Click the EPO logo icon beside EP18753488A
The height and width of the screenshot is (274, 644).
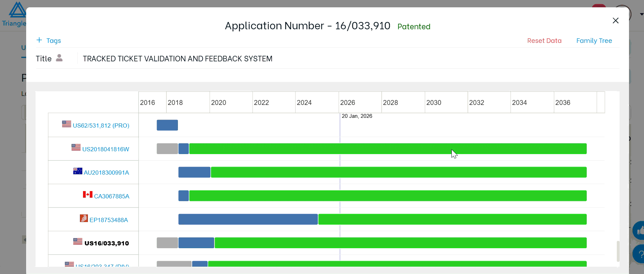[84, 219]
